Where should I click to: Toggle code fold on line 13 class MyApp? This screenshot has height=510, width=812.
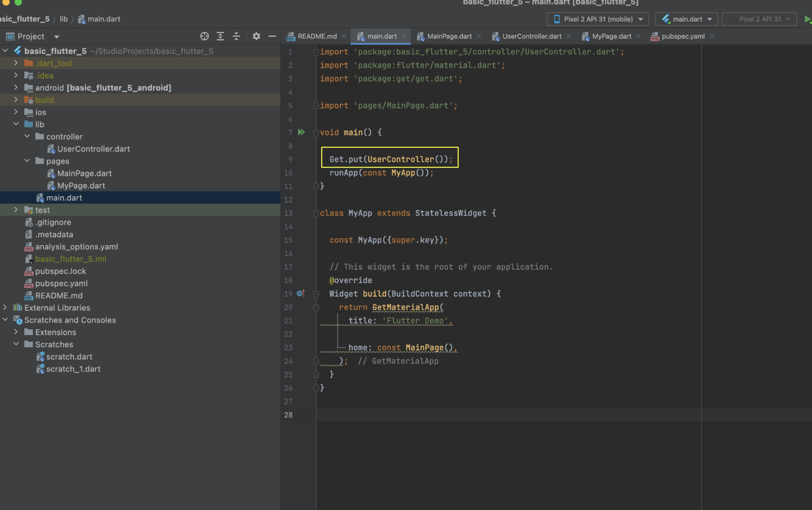(x=316, y=213)
